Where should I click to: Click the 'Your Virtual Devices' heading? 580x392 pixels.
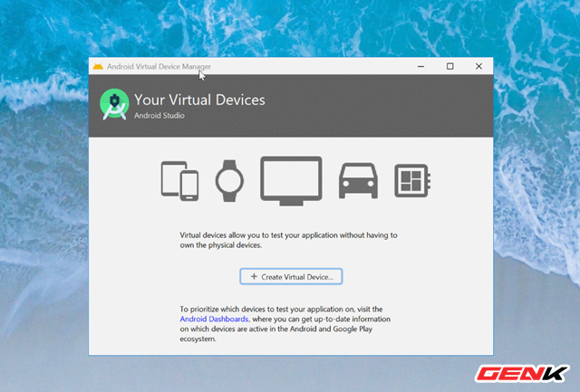click(199, 100)
